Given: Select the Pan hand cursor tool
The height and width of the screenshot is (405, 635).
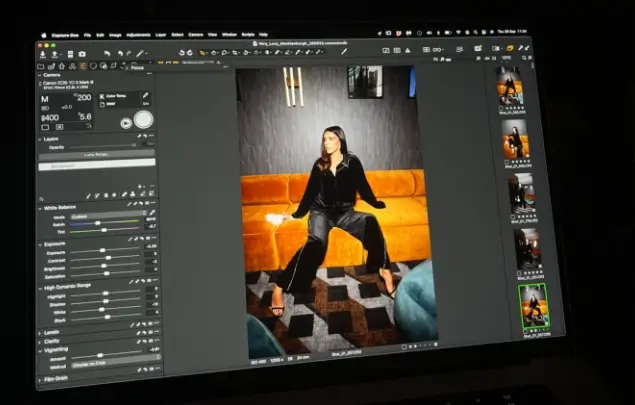Looking at the screenshot, I should 214,53.
